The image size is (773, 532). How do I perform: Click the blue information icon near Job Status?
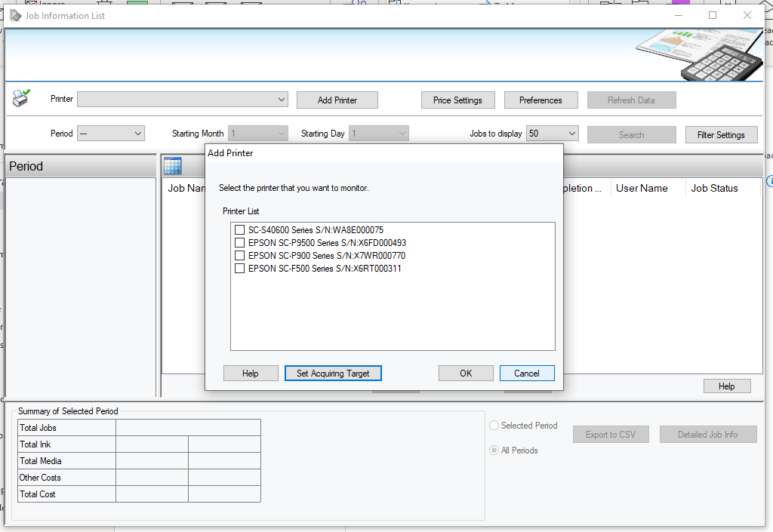point(770,181)
